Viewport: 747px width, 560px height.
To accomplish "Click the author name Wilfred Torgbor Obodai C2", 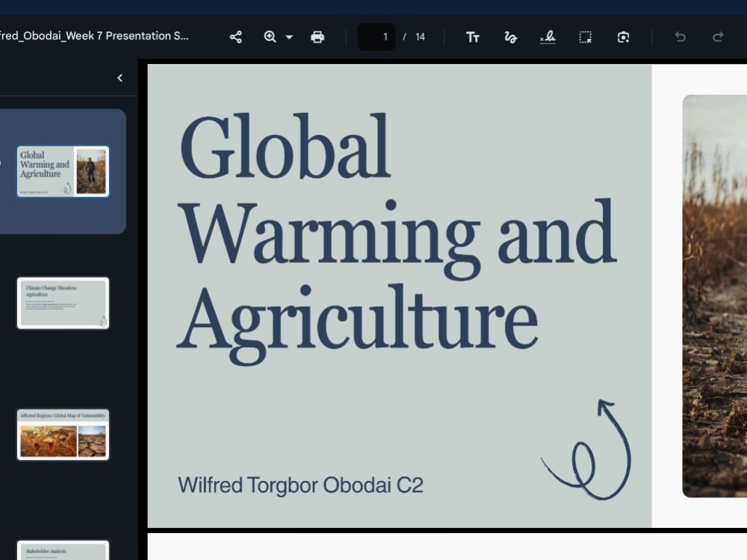I will [300, 485].
